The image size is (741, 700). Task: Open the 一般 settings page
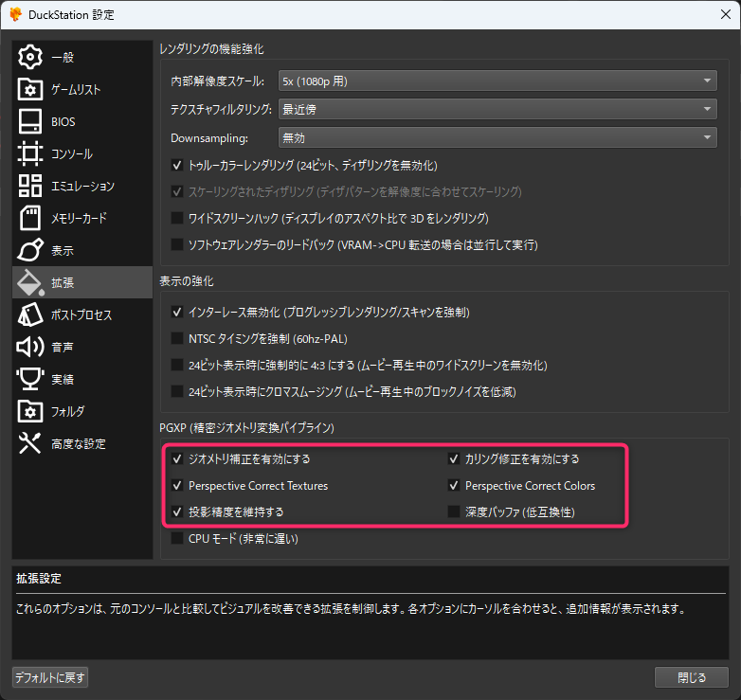(82, 57)
